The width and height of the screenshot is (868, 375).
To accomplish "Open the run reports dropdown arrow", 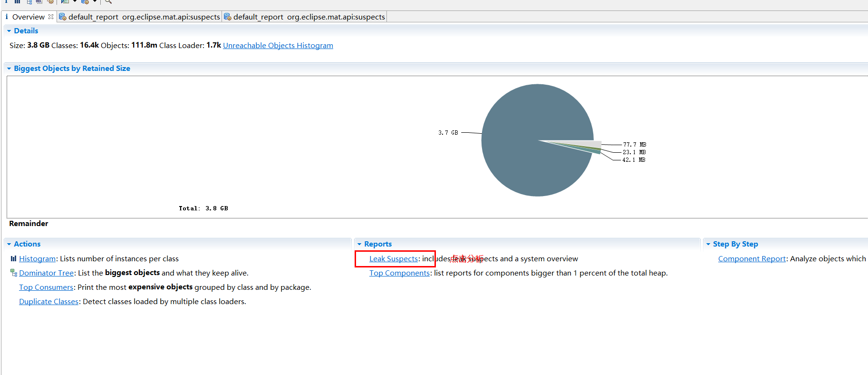I will coord(95,1).
